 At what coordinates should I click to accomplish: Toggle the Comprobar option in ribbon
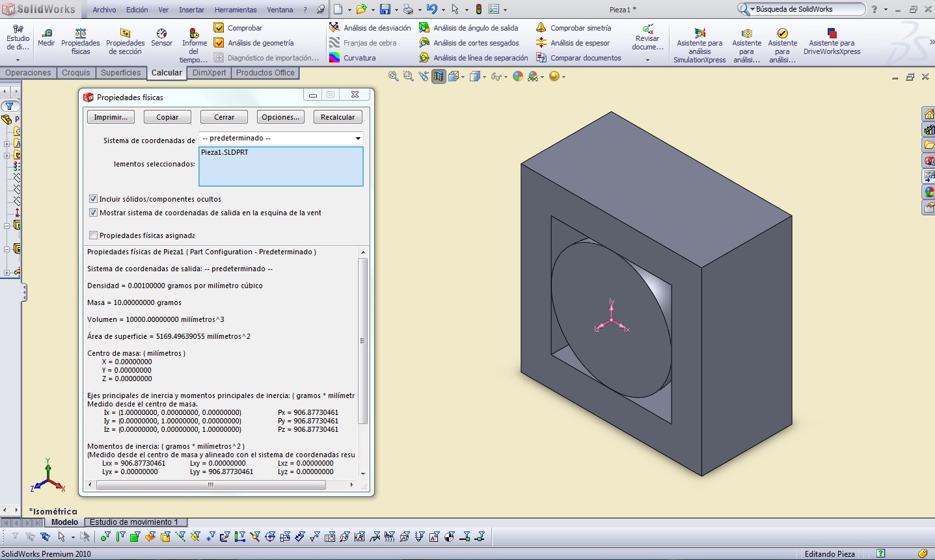pyautogui.click(x=238, y=28)
